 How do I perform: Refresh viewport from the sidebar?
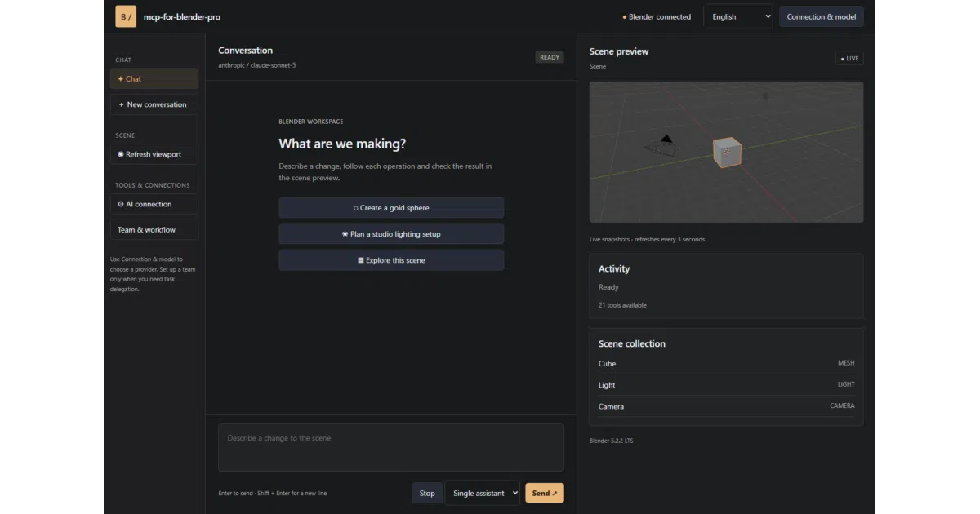coord(154,154)
